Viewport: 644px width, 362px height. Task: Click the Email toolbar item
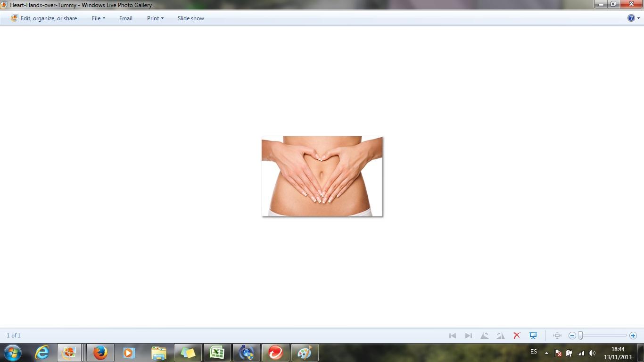[125, 18]
